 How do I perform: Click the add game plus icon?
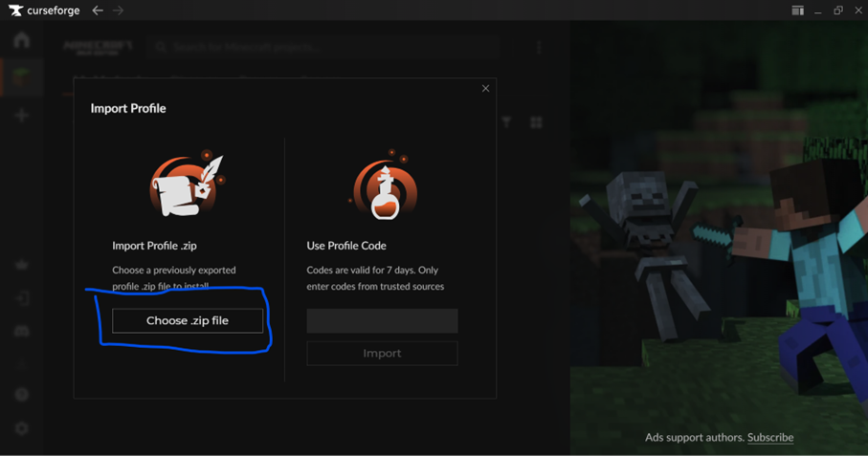(22, 115)
